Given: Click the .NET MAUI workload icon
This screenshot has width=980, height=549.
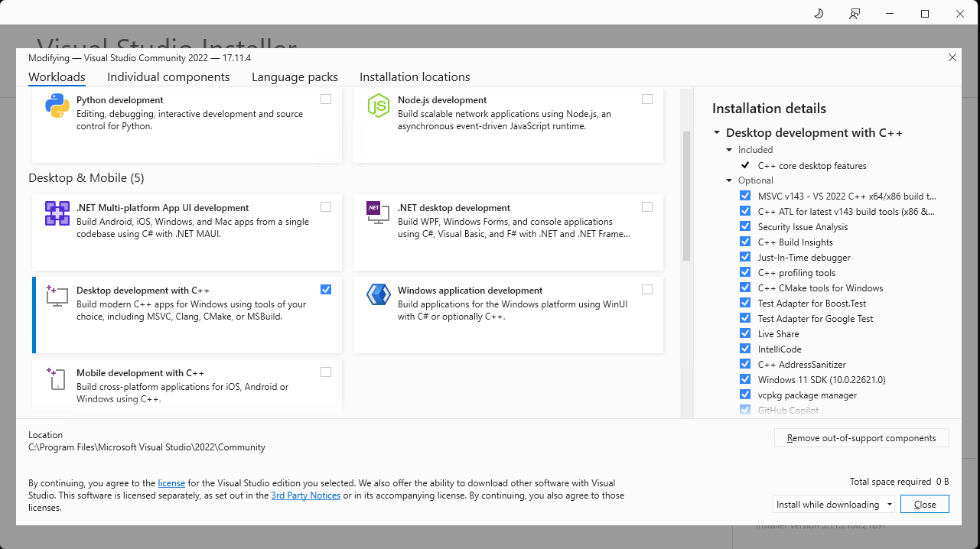Looking at the screenshot, I should tap(57, 214).
